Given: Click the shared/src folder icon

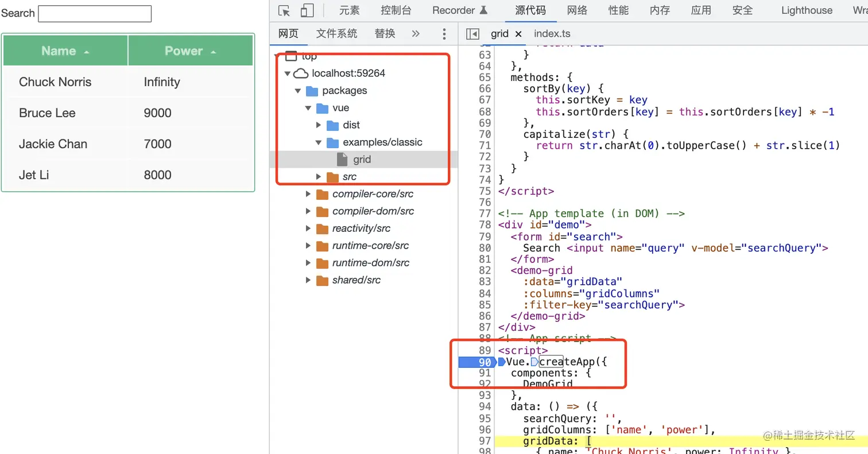Looking at the screenshot, I should click(322, 280).
